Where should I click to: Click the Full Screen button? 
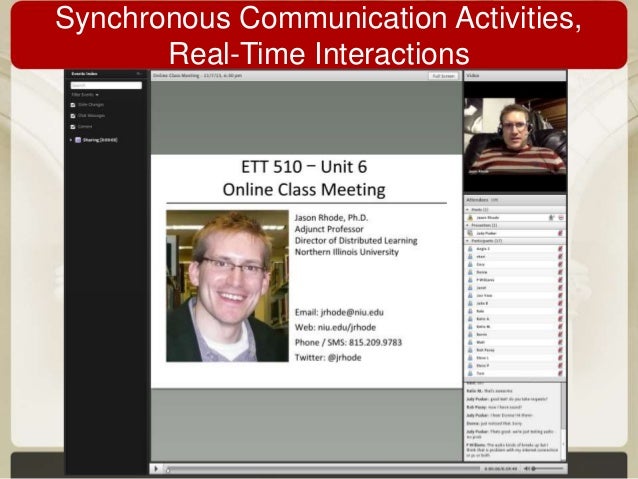point(444,76)
